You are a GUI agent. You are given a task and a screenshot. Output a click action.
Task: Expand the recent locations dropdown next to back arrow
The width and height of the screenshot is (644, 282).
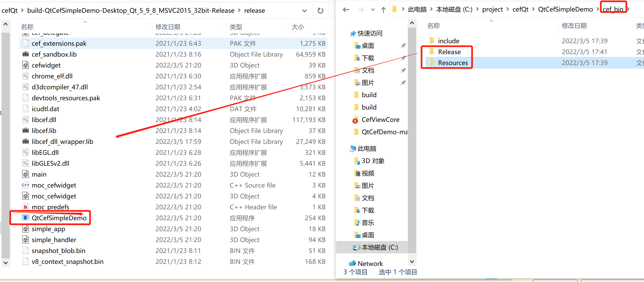pos(372,9)
